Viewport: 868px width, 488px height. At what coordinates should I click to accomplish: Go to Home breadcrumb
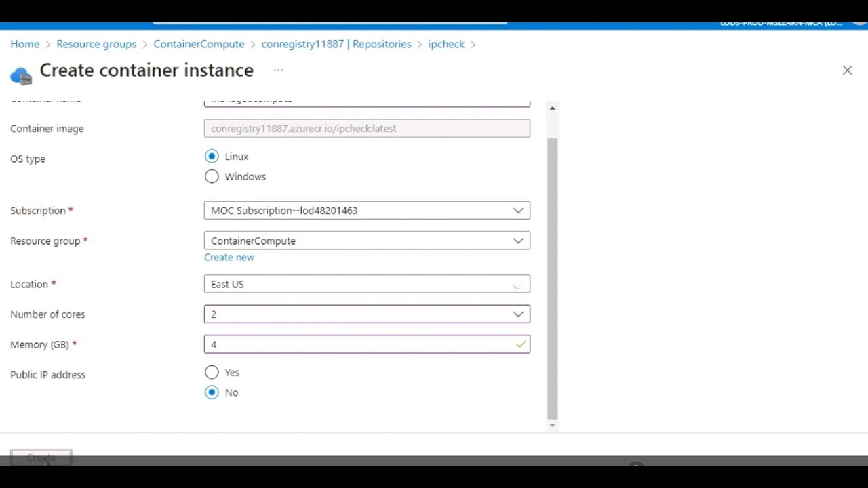(25, 44)
